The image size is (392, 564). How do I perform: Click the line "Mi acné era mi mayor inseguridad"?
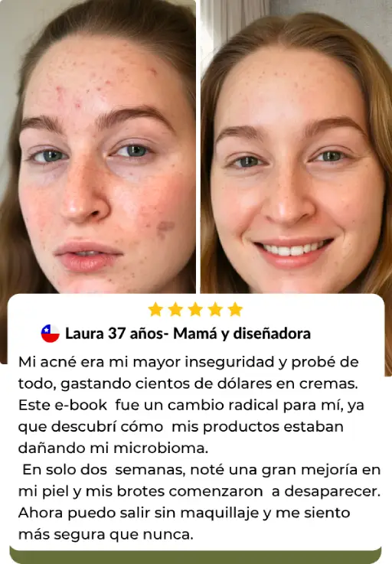tap(147, 363)
